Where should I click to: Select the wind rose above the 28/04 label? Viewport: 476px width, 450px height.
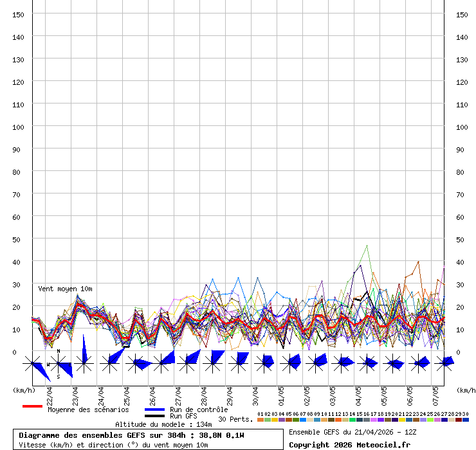pyautogui.click(x=212, y=363)
